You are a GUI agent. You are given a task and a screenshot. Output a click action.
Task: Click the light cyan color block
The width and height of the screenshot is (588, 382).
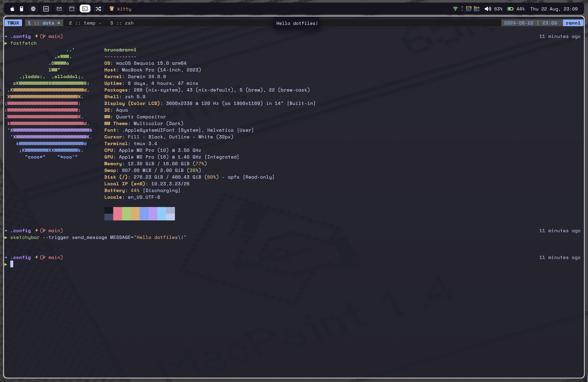click(162, 214)
